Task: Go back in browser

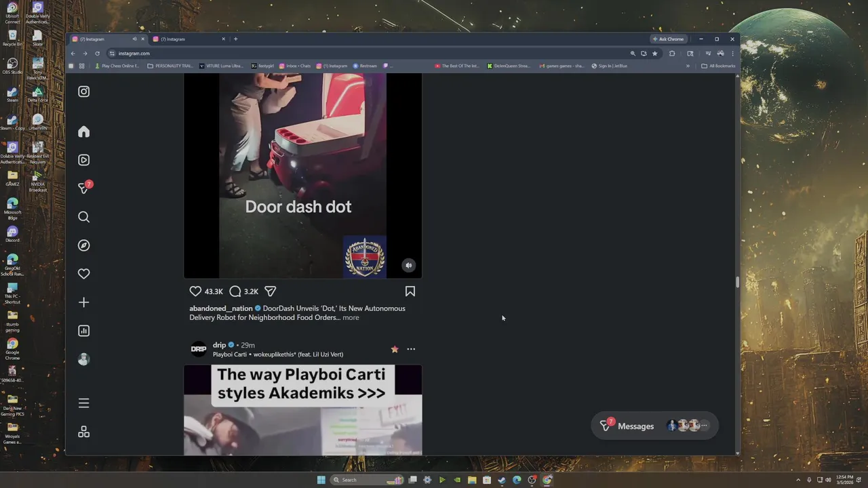Action: (73, 54)
